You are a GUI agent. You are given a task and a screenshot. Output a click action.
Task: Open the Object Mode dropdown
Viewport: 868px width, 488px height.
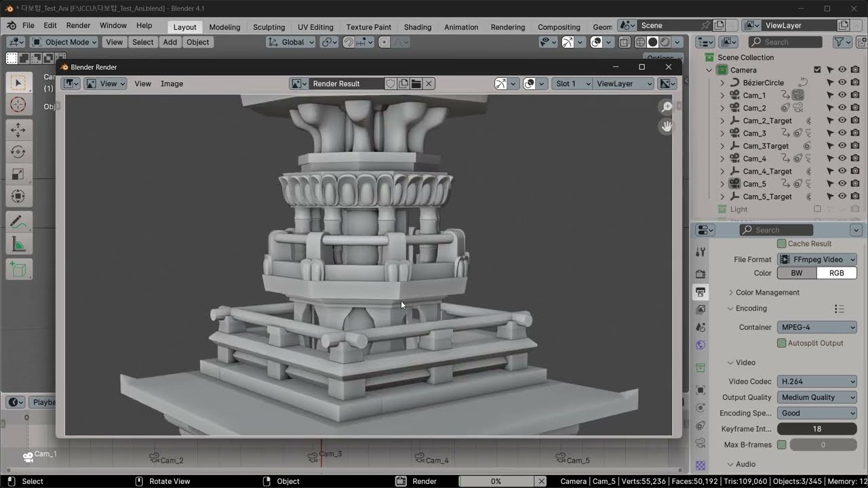coord(64,42)
